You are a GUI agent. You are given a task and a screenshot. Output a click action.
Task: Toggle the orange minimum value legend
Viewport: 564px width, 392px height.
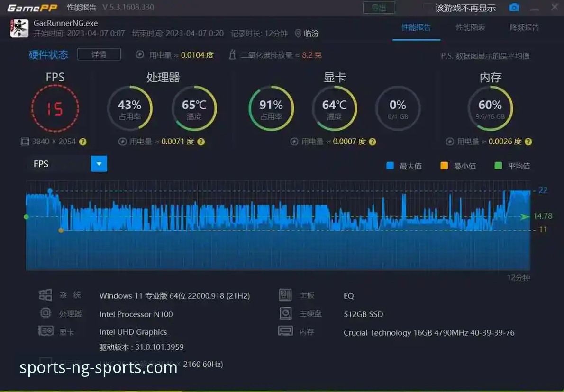444,166
